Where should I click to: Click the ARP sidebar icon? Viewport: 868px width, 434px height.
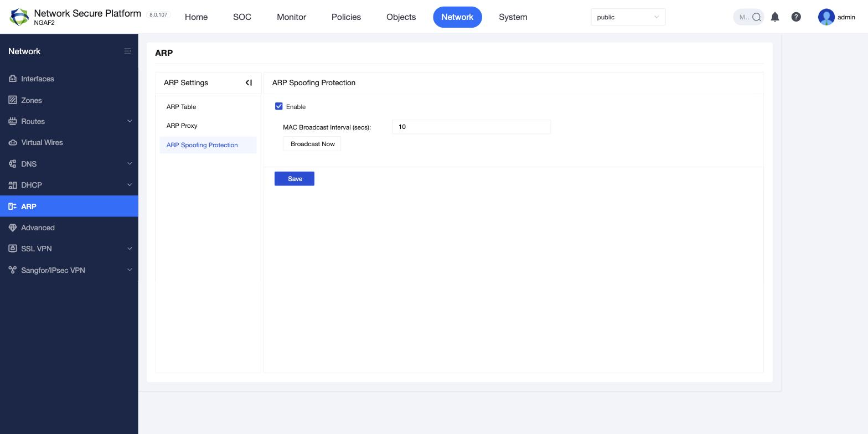tap(13, 206)
